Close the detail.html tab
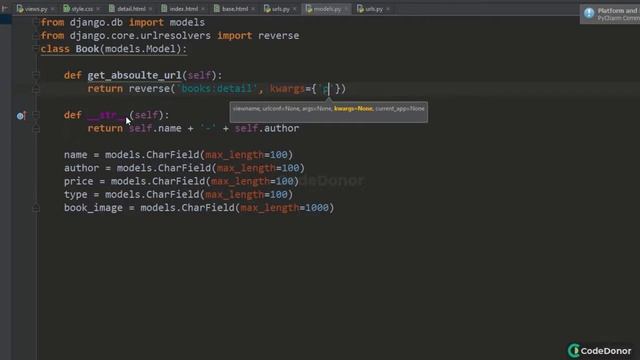This screenshot has height=360, width=640. pos(151,9)
